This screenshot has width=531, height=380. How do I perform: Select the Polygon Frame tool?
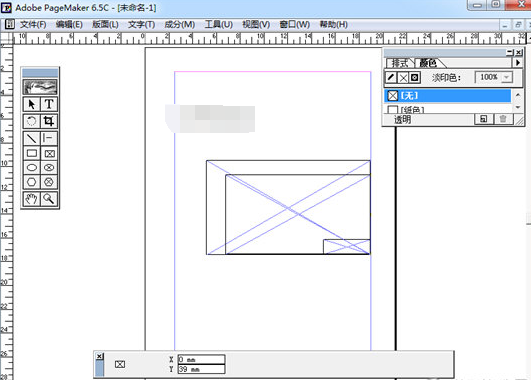pos(49,182)
